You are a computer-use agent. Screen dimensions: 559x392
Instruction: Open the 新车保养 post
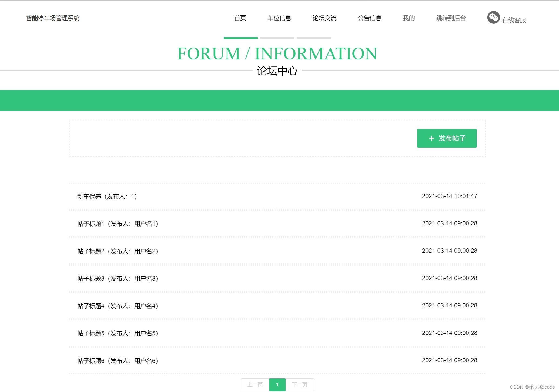(107, 196)
